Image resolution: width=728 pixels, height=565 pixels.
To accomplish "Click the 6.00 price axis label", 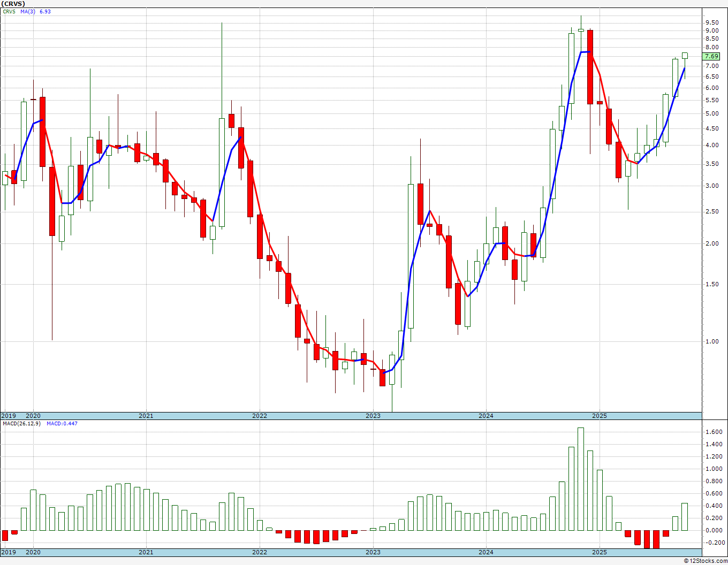I will click(711, 88).
